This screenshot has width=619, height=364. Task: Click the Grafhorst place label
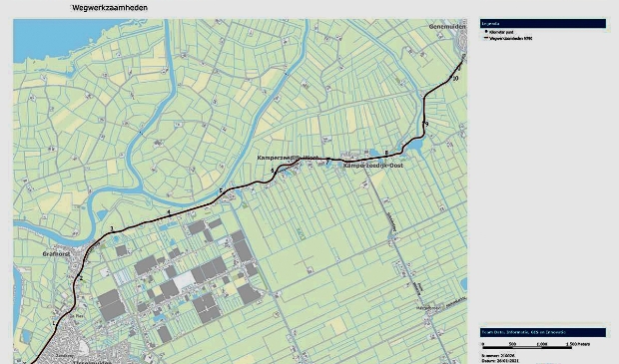pyautogui.click(x=56, y=254)
